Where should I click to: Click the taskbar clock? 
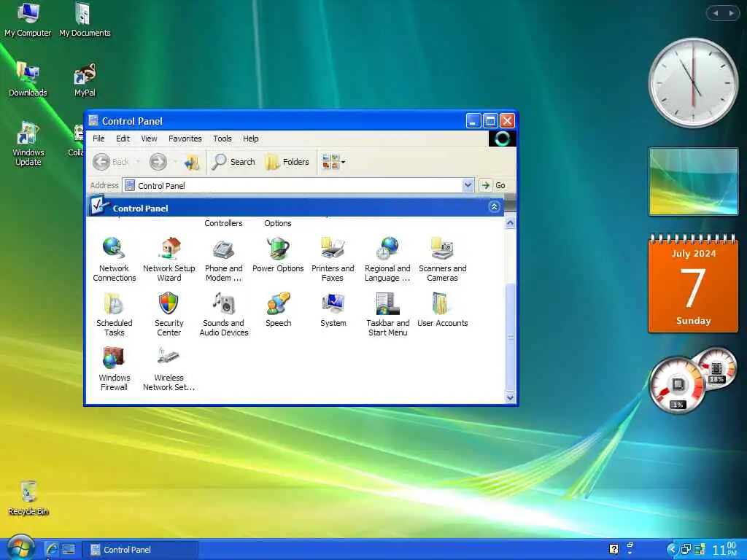point(724,549)
